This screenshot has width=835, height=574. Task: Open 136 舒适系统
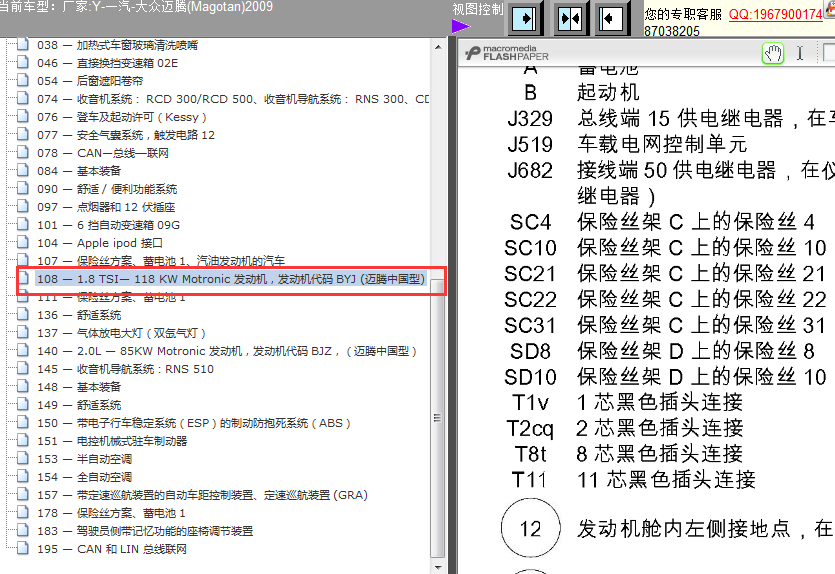point(79,315)
